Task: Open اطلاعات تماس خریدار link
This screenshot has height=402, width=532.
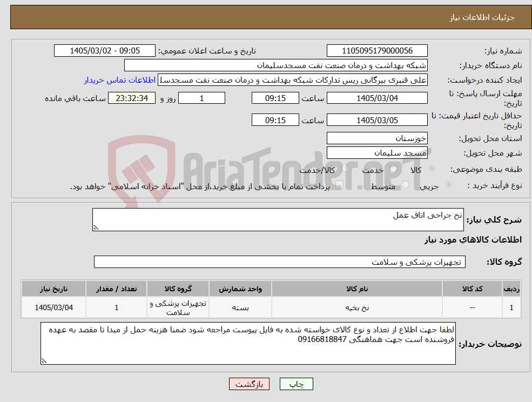Action: pos(120,80)
